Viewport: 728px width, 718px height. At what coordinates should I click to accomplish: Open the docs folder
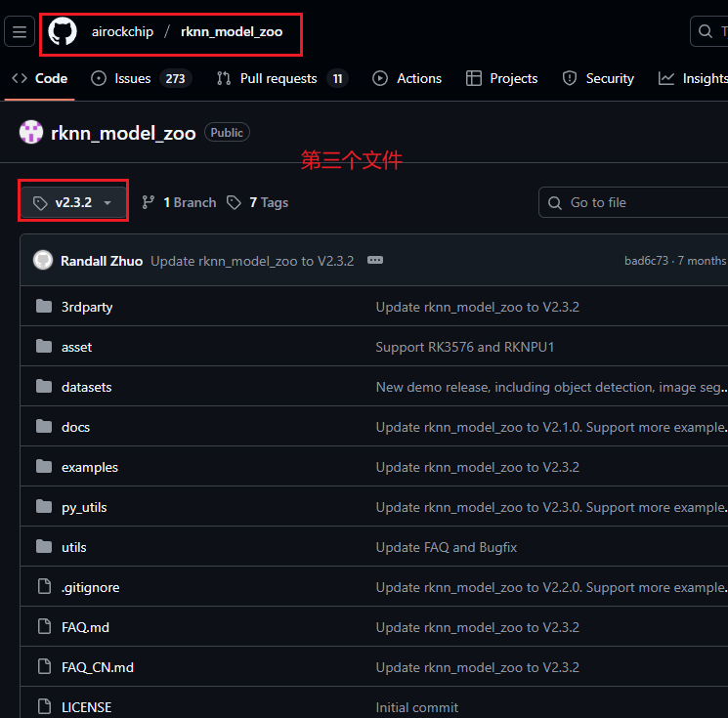coord(75,427)
